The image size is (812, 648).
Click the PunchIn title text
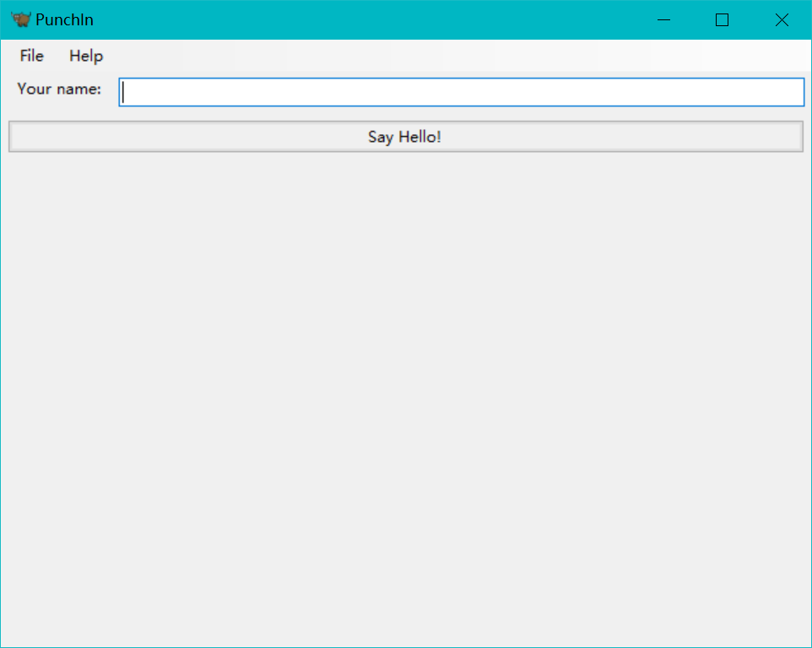coord(64,20)
